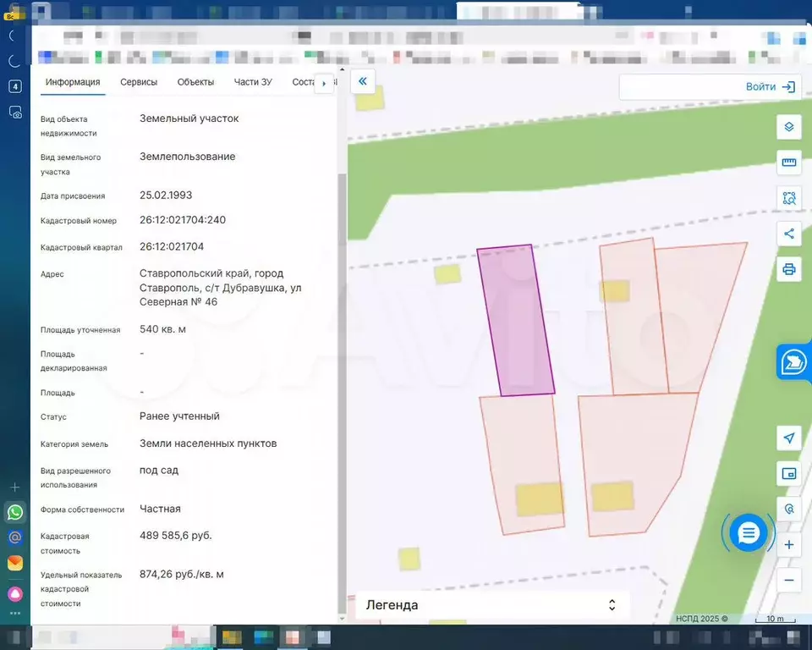This screenshot has height=650, width=812.
Task: Open the sidebar screenshot tool
Action: 15,112
